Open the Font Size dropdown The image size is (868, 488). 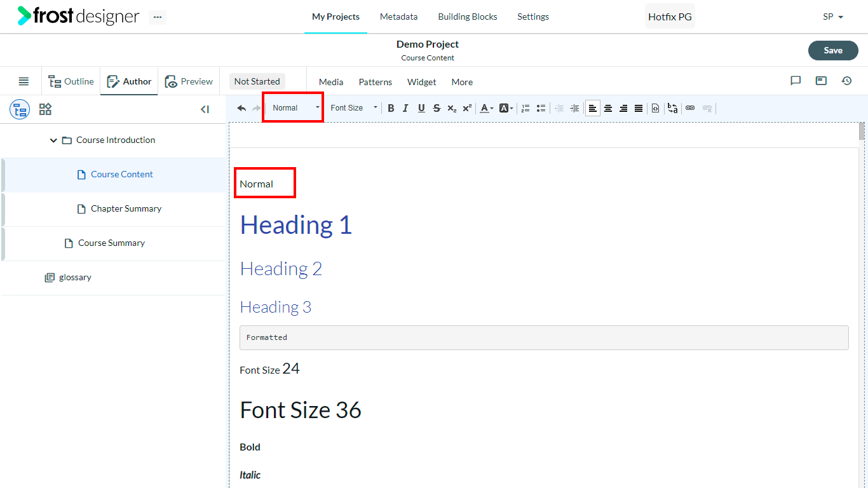tap(353, 108)
